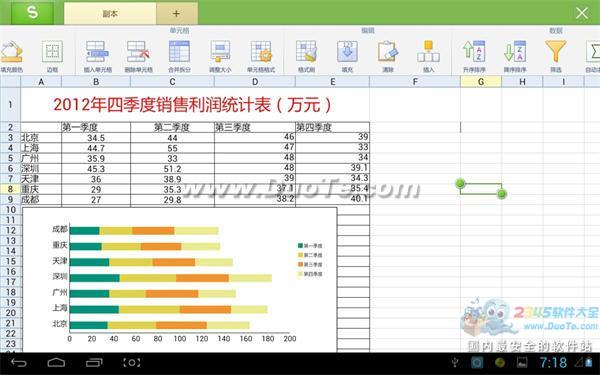Select column H header
The width and height of the screenshot is (600, 375).
click(x=522, y=82)
